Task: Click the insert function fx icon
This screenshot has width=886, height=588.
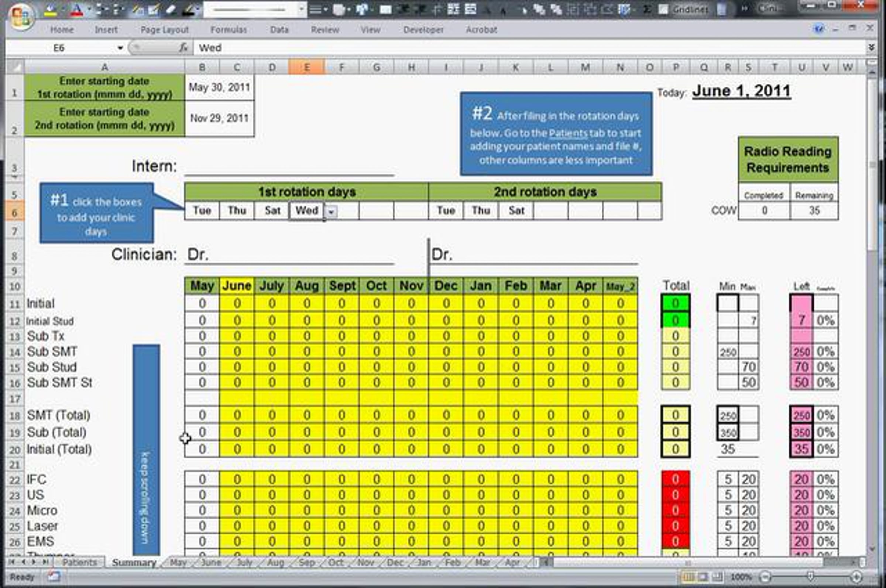Action: click(x=183, y=48)
